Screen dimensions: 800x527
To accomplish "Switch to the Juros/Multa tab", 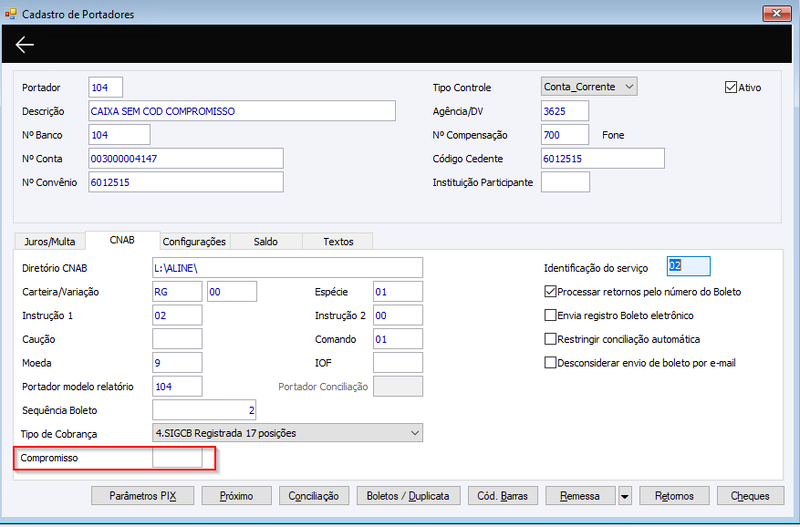I will 49,241.
